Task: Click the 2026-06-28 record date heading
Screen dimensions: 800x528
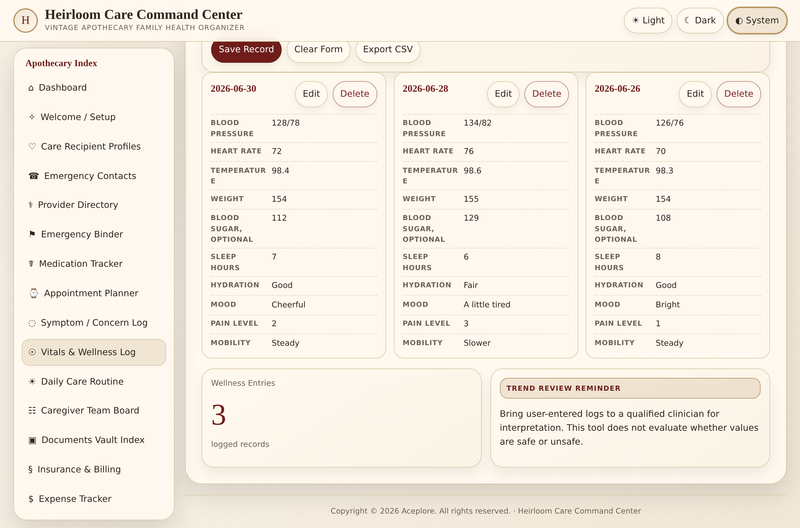Action: (x=425, y=89)
